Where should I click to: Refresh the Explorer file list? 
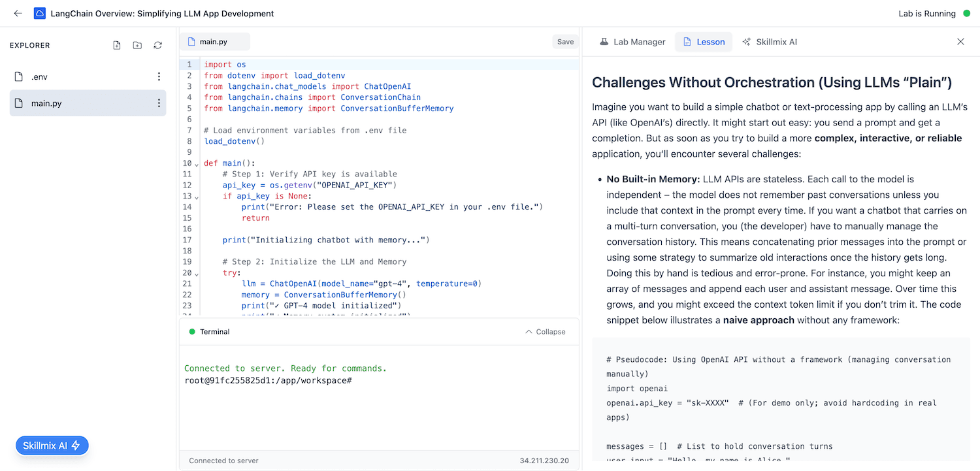coord(157,45)
